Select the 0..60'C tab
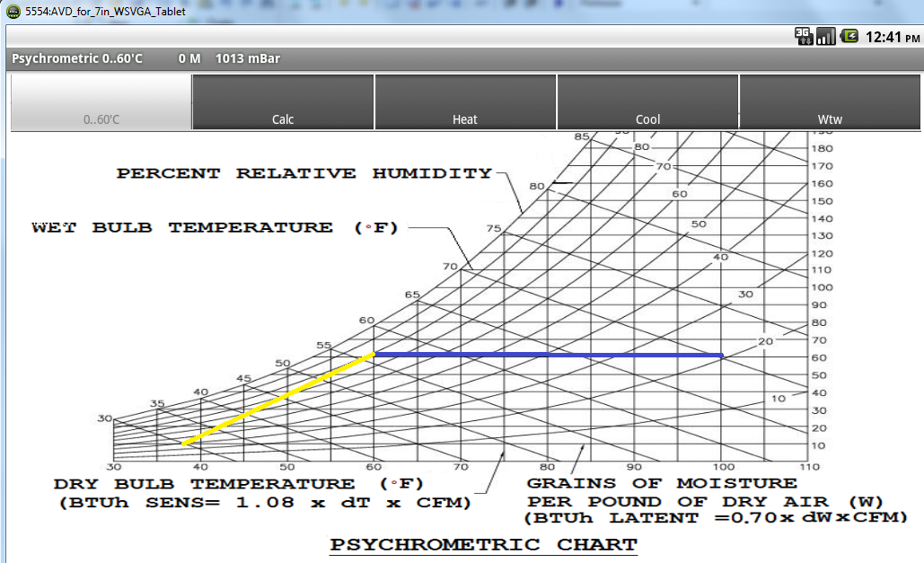Screen dimensions: 924x563 coord(101,102)
